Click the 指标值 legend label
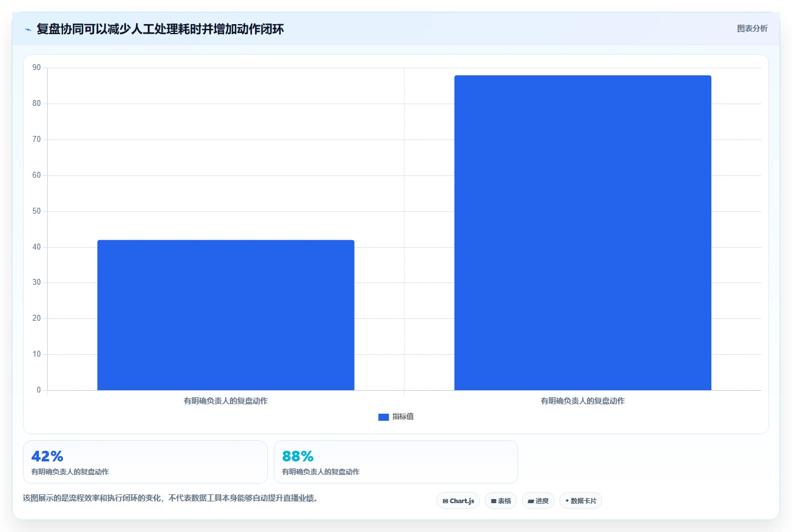The image size is (792, 532). (403, 417)
